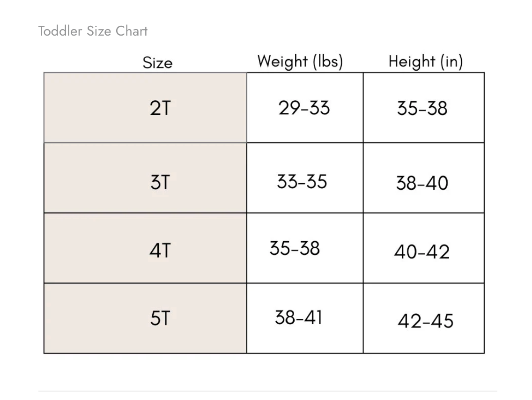532x400 pixels.
Task: Select the 2T size cell
Action: pos(160,108)
